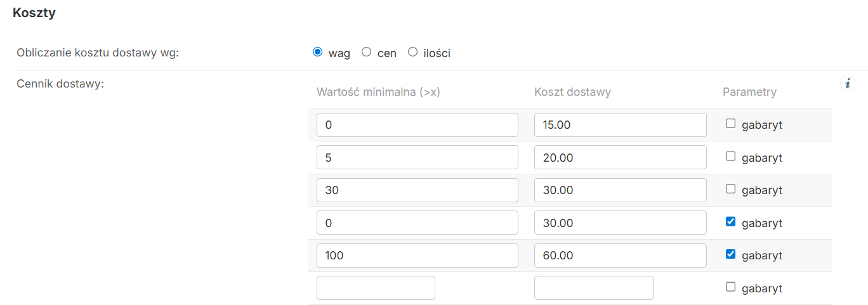The image size is (868, 305).
Task: Focus the delivery cost field showing 15.00
Action: 621,125
